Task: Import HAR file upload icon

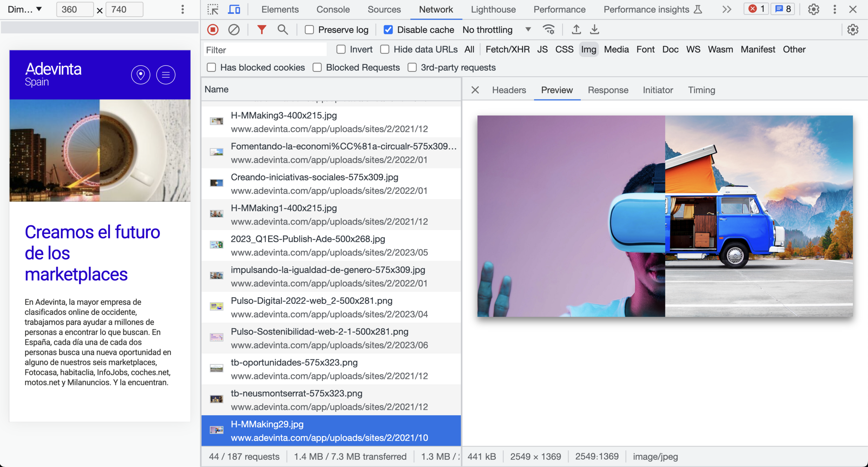Action: coord(576,30)
